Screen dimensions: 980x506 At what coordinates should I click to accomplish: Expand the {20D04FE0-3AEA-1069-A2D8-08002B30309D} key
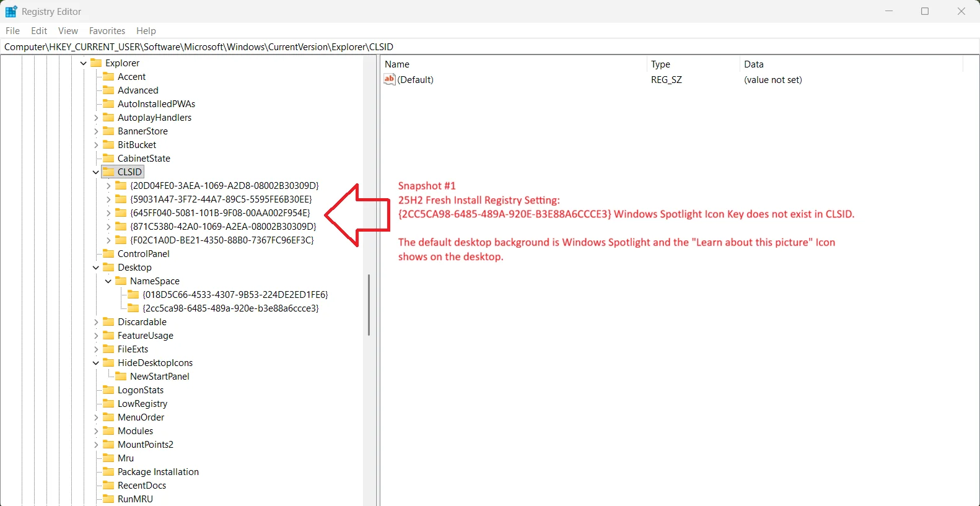(108, 186)
